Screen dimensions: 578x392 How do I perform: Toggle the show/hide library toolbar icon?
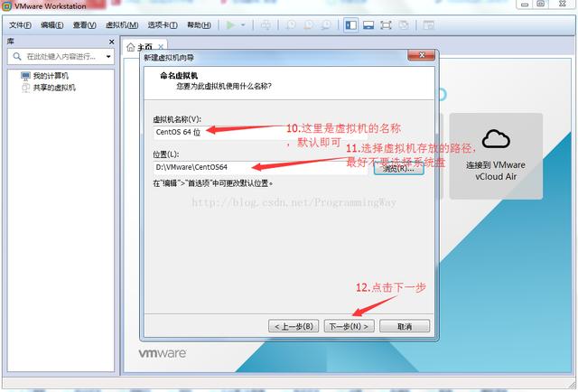(350, 24)
